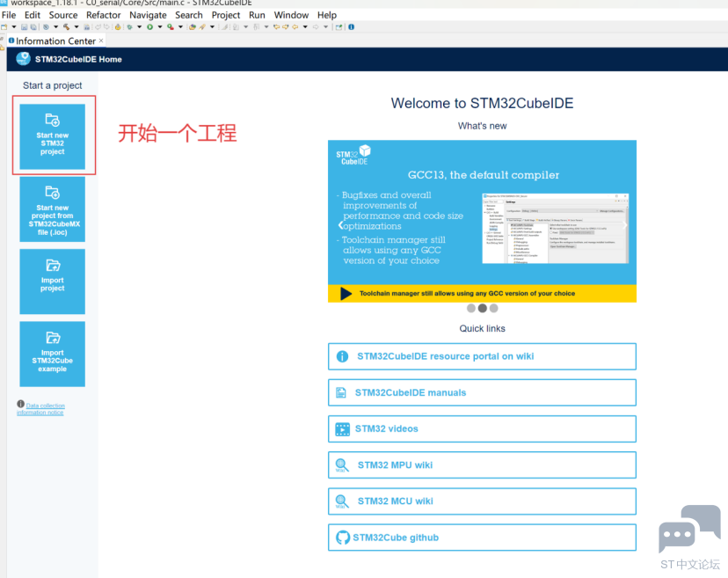Open Import STM32Cube example tile

point(53,354)
